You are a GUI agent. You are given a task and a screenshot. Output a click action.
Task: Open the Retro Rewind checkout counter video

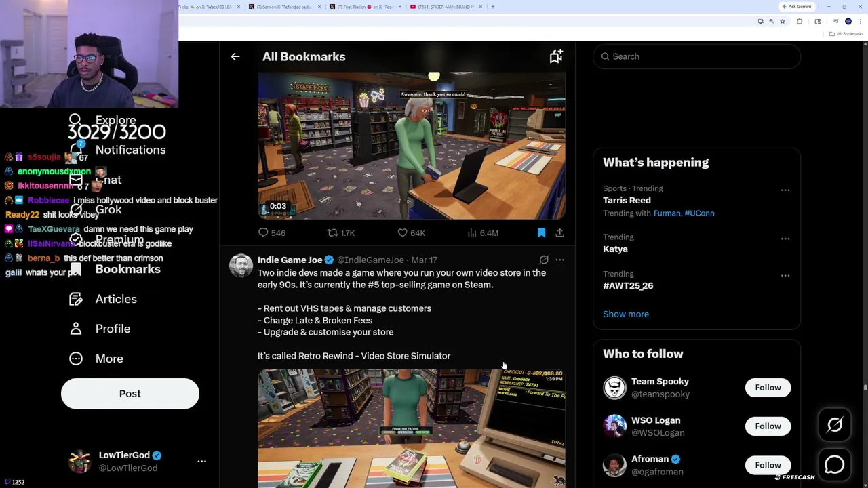[x=411, y=428]
